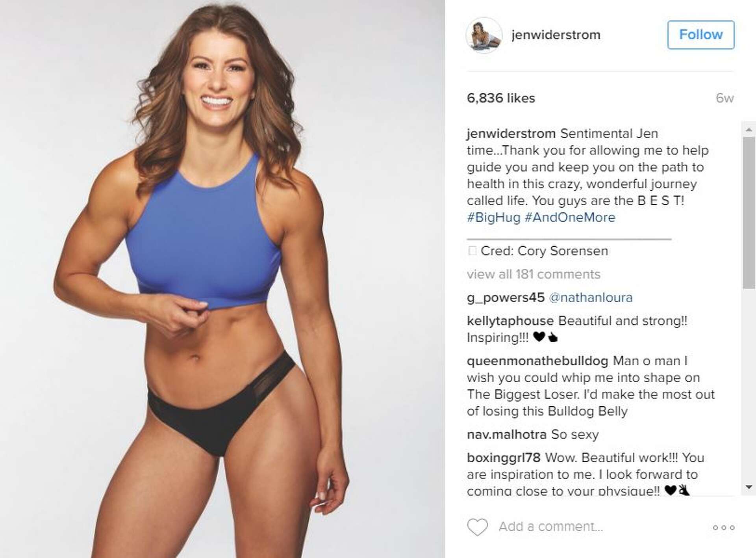Click the main post photo
This screenshot has height=558, width=756.
(x=222, y=279)
